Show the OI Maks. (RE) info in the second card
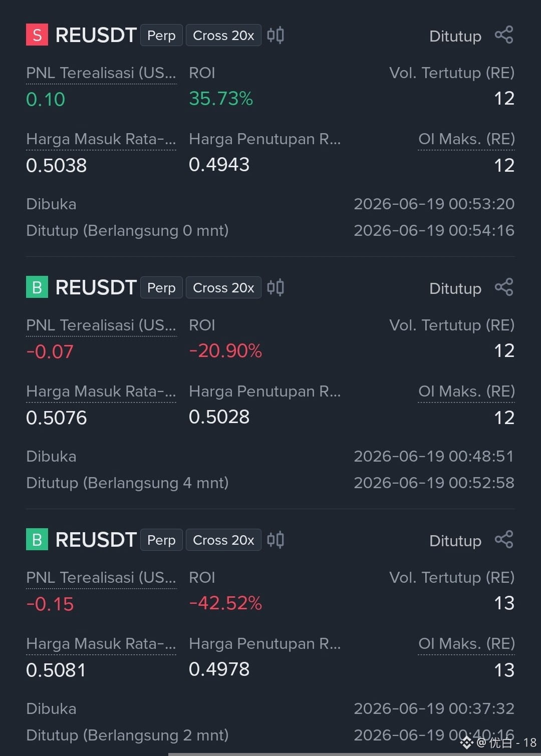 [466, 392]
